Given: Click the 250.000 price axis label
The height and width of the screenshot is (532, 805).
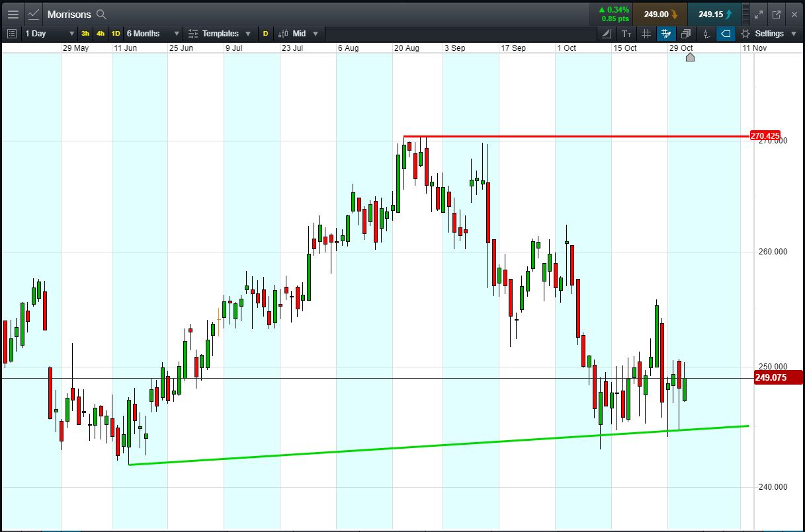Looking at the screenshot, I should point(771,367).
